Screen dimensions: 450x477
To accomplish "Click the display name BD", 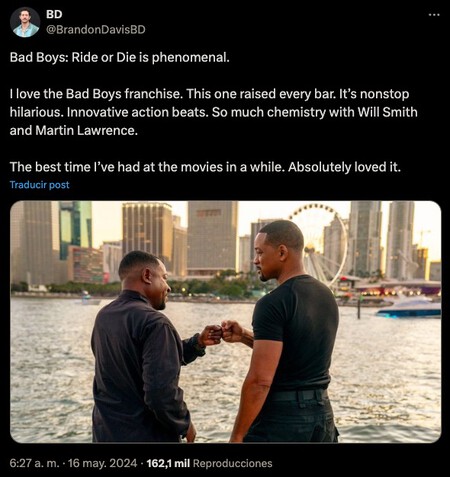I will 54,14.
